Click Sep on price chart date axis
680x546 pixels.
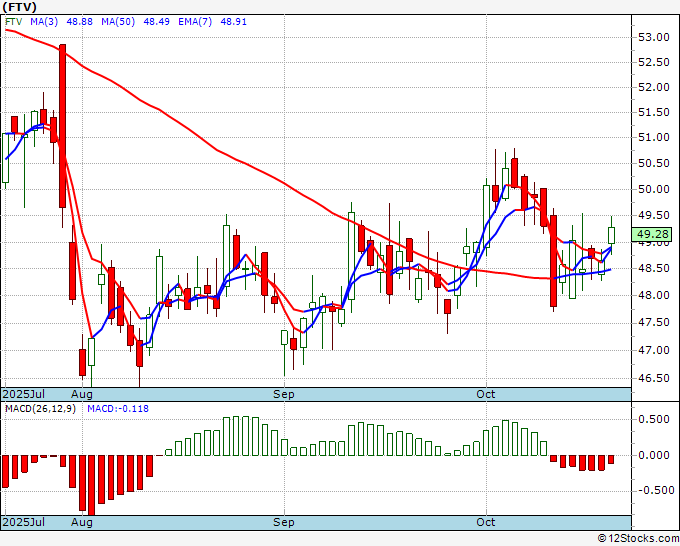(x=284, y=394)
